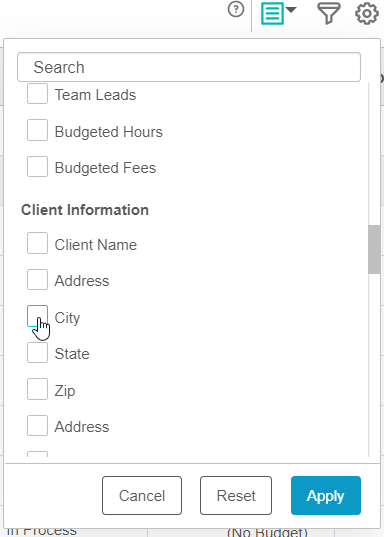Open the filter funnel icon
This screenshot has height=537, width=384.
[329, 13]
